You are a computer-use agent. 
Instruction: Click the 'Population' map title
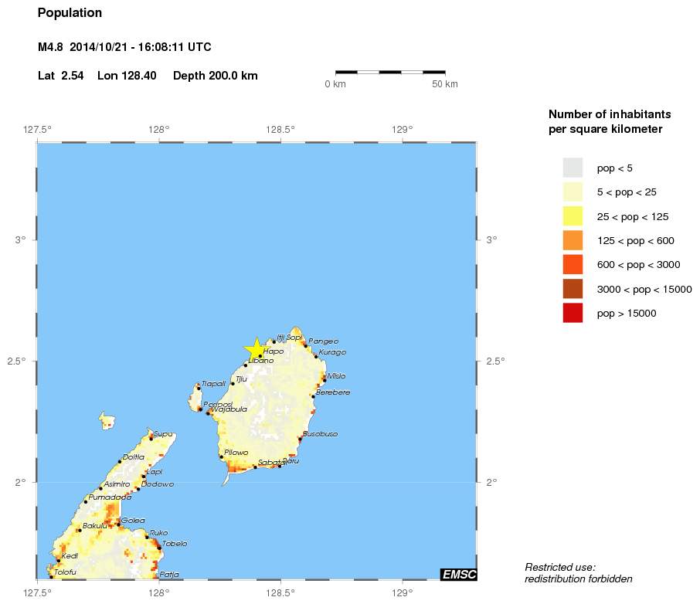(x=70, y=13)
